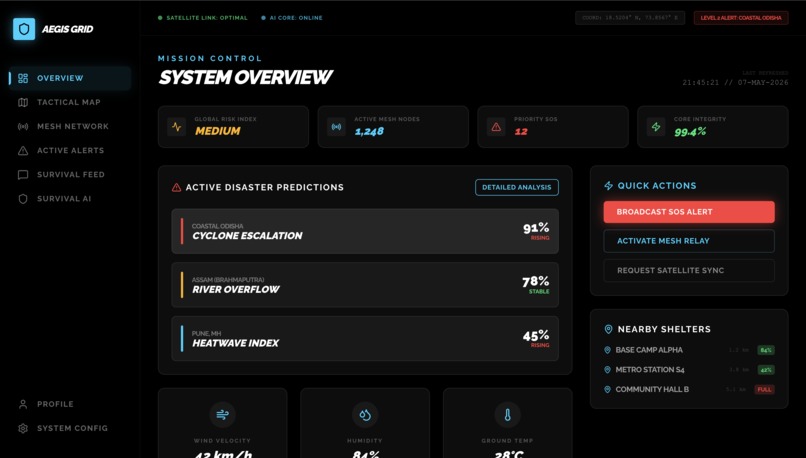The width and height of the screenshot is (806, 458).
Task: Open the Survival Feed
Action: pyautogui.click(x=70, y=175)
